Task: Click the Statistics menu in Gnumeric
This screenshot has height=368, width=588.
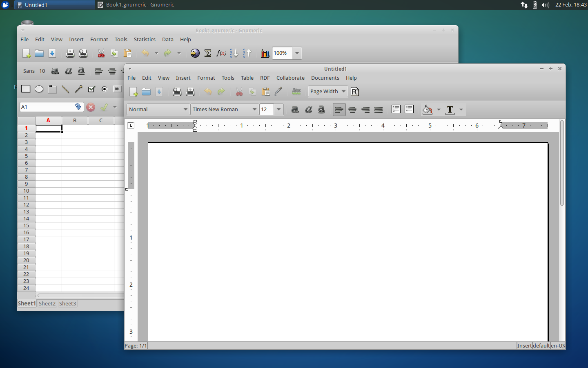Action: (145, 40)
